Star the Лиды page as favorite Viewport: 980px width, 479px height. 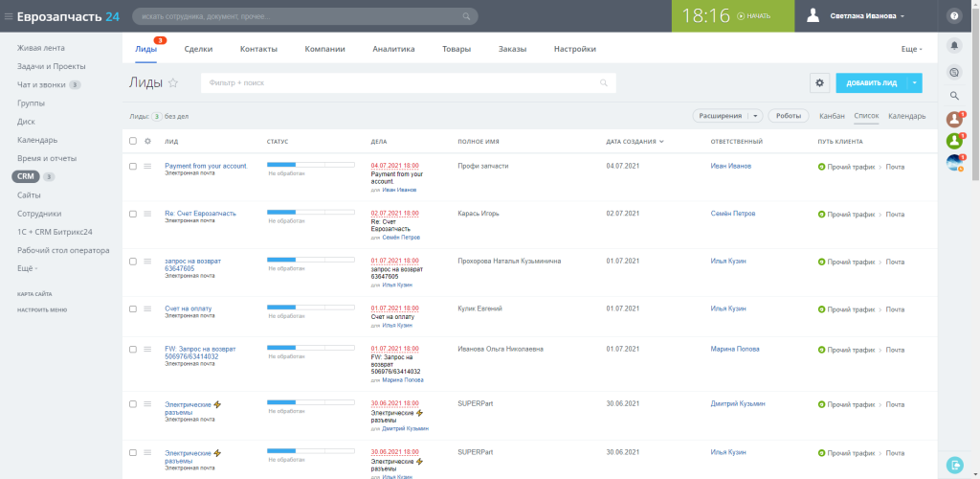[173, 82]
